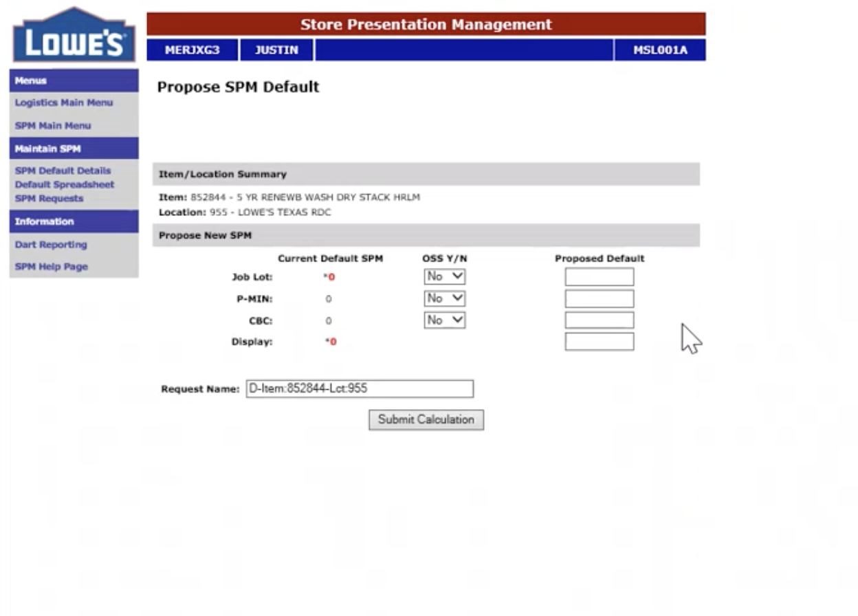
Task: Click inside the Request Name field
Action: coord(357,388)
